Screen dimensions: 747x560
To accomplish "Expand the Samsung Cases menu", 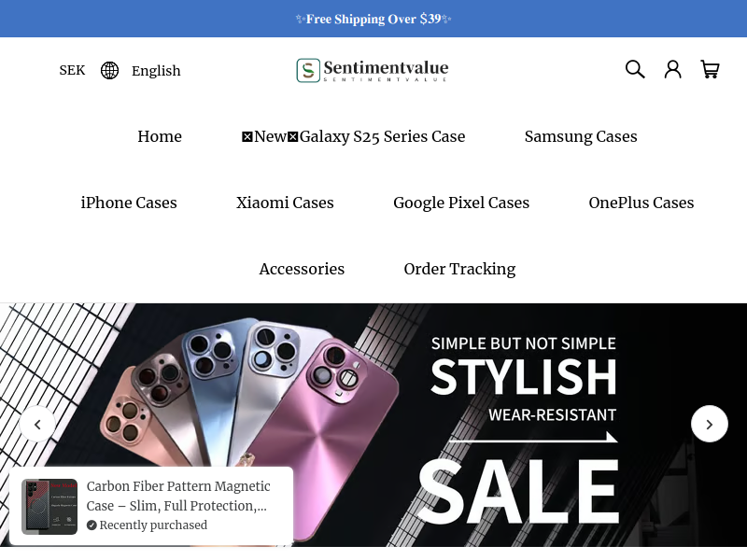I will coord(581,136).
